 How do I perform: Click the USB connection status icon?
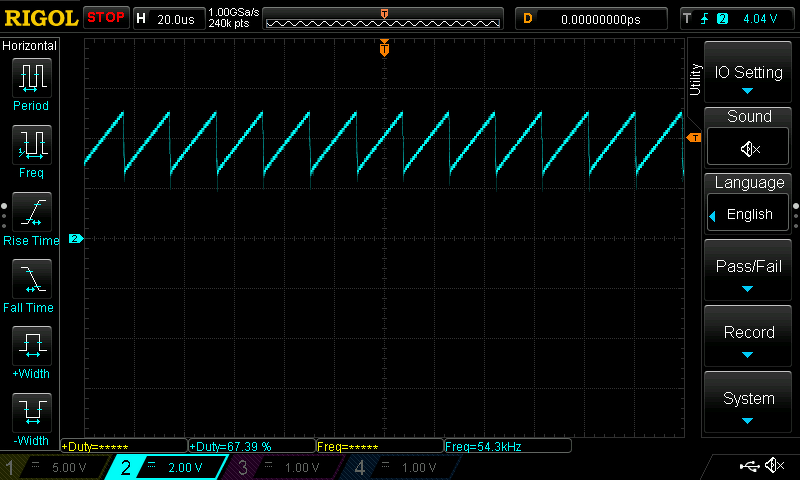click(x=749, y=466)
